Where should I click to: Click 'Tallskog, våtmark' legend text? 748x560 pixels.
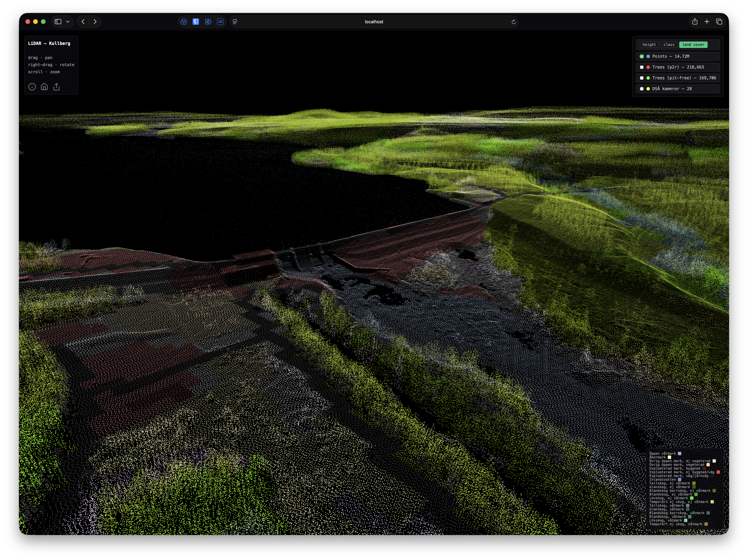click(667, 506)
